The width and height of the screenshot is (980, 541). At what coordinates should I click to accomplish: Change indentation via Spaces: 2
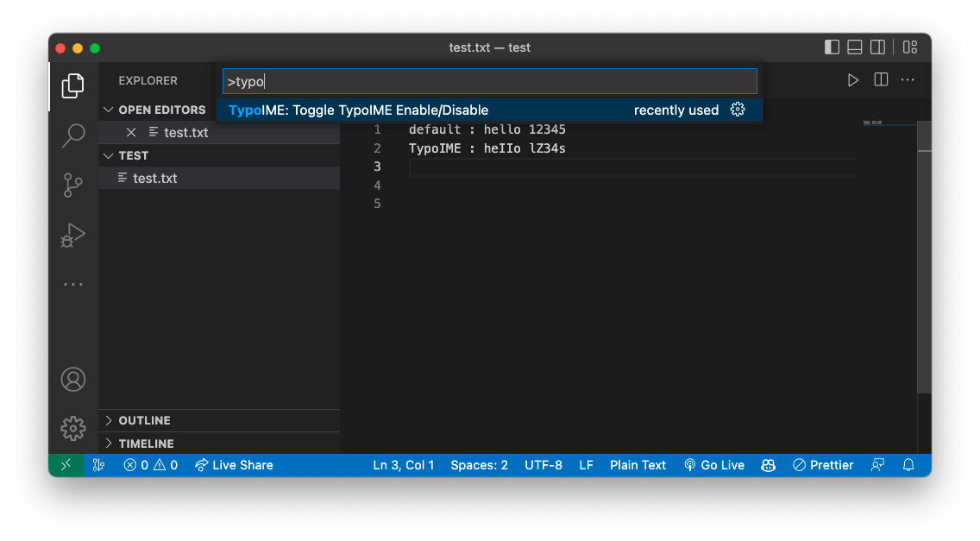(x=480, y=465)
